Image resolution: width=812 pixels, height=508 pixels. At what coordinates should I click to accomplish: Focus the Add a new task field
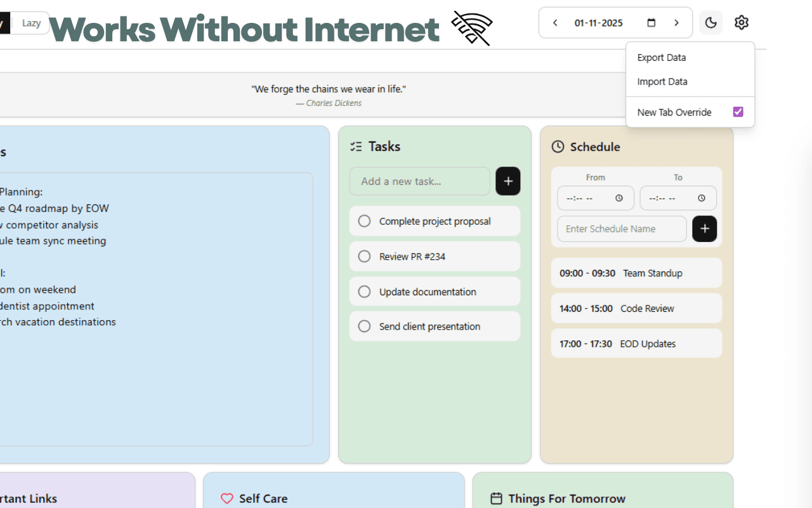point(419,182)
